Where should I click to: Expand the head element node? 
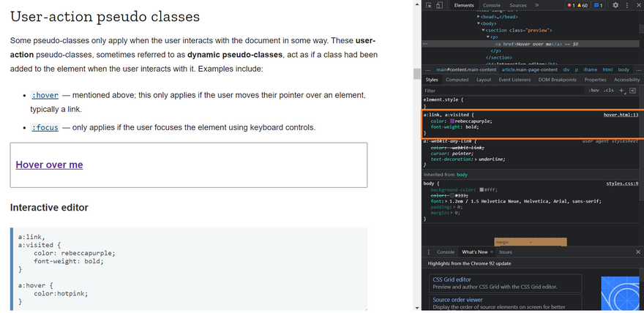click(478, 18)
